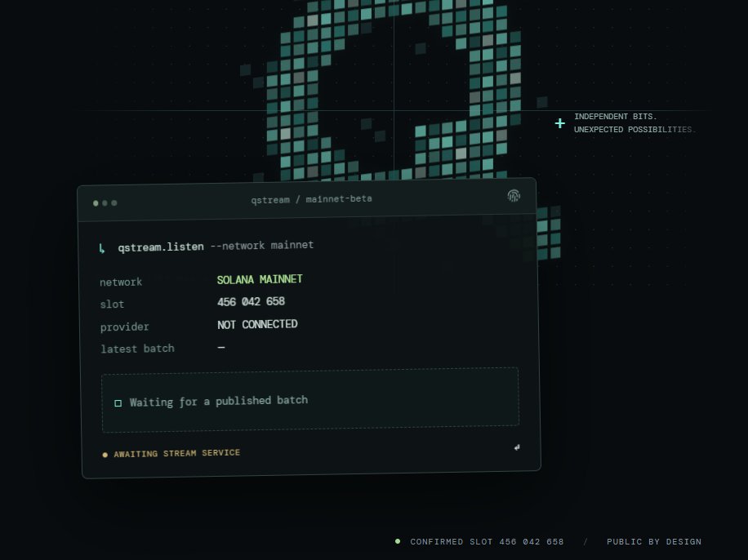Click the square icon before Waiting message
Image resolution: width=748 pixels, height=560 pixels.
tap(118, 403)
